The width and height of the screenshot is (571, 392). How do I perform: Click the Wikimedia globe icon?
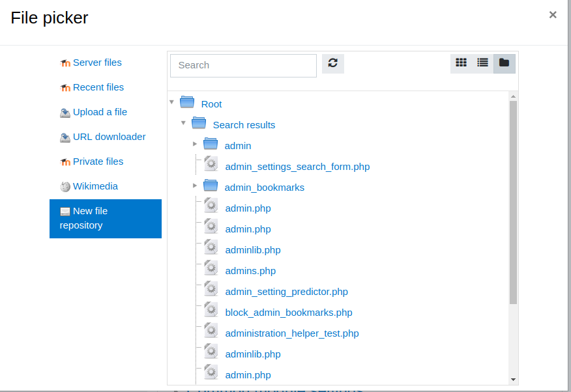tap(65, 187)
